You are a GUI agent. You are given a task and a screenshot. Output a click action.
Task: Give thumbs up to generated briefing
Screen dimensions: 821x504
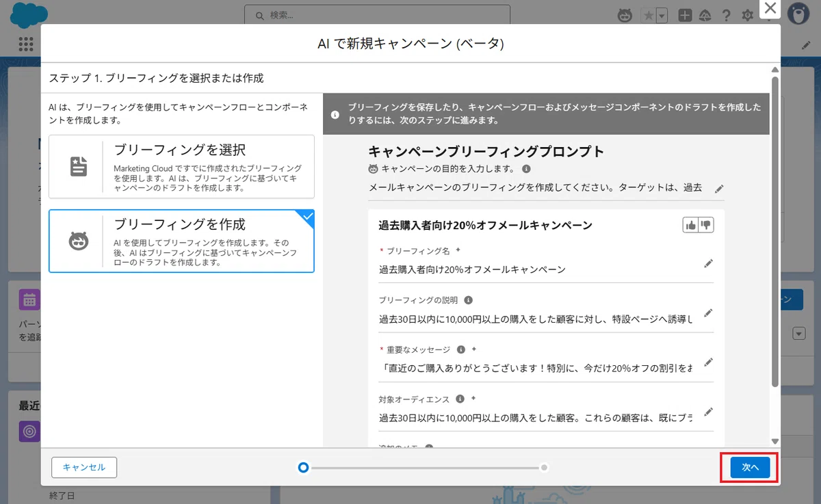pos(690,225)
